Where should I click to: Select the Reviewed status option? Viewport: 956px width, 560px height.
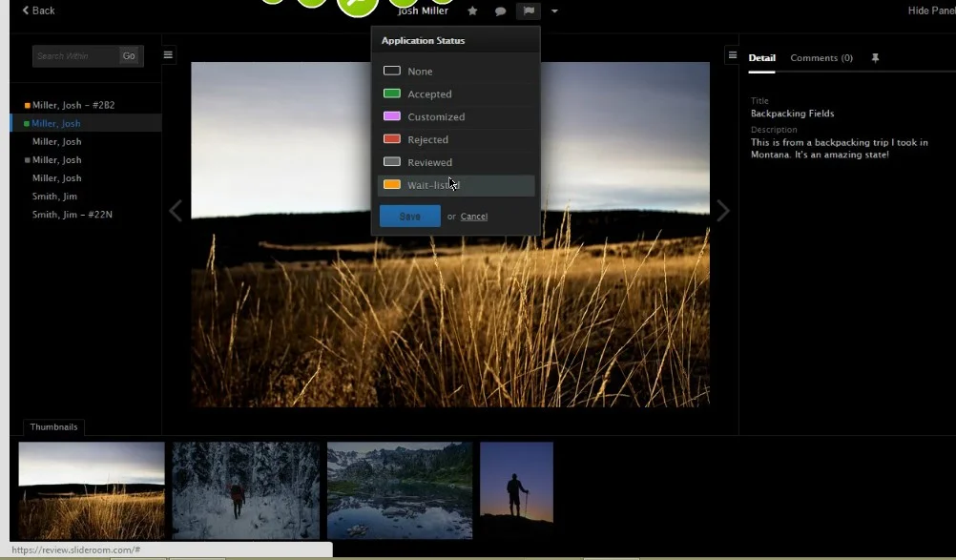pos(456,162)
